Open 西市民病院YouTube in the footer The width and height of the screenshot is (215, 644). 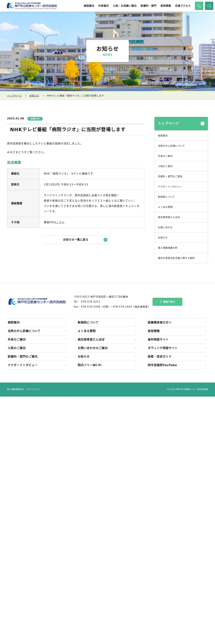pos(177,365)
